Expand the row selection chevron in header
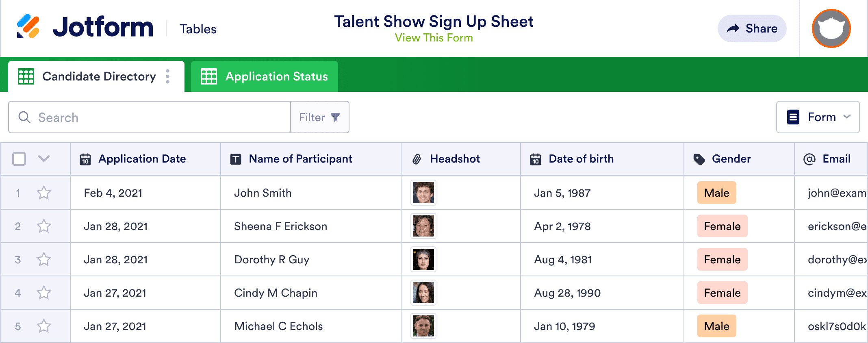Viewport: 868px width, 343px height. [44, 158]
